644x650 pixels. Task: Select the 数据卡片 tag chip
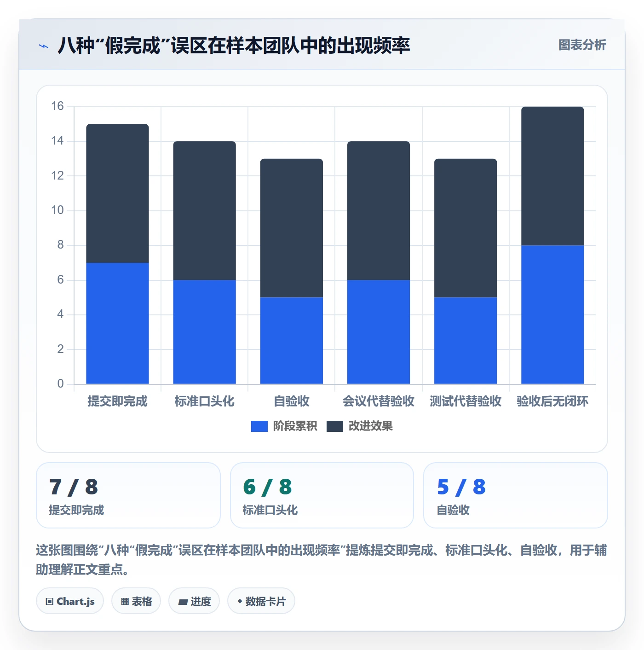261,601
